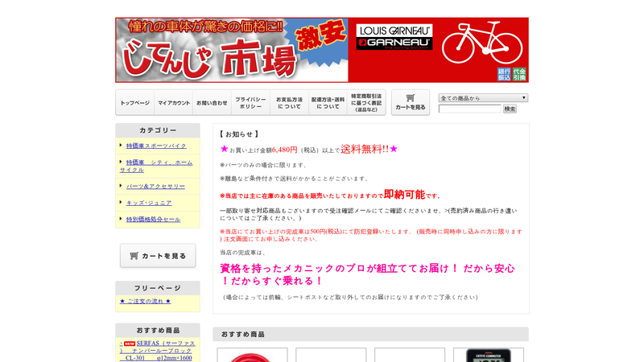
Task: Click the Louis Garneau brand logo
Action: [394, 37]
